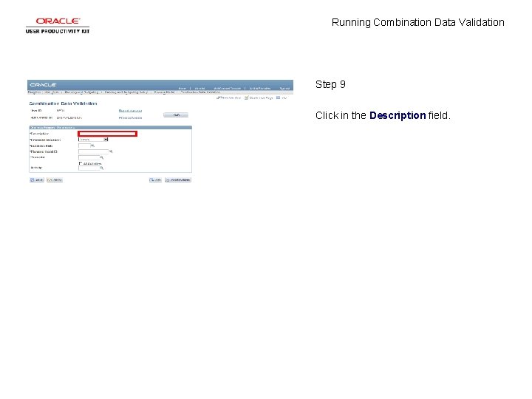This screenshot has height=399, width=532.
Task: Open Worklist in the header
Action: pyautogui.click(x=199, y=88)
